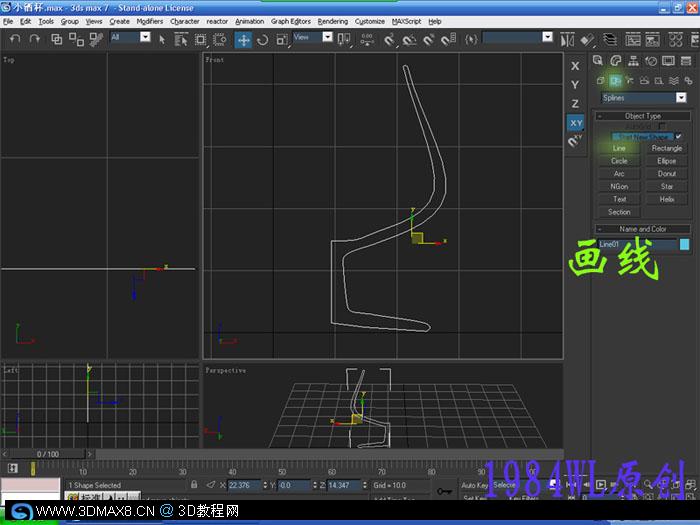The height and width of the screenshot is (525, 700).
Task: Click the cyan object color swatch
Action: point(684,244)
